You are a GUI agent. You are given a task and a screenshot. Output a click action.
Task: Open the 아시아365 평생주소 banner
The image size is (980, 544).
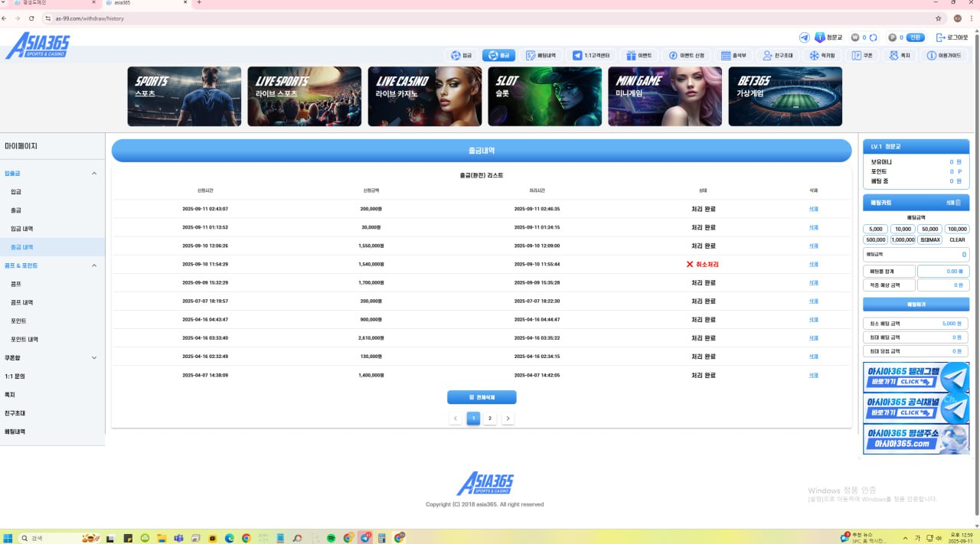916,439
